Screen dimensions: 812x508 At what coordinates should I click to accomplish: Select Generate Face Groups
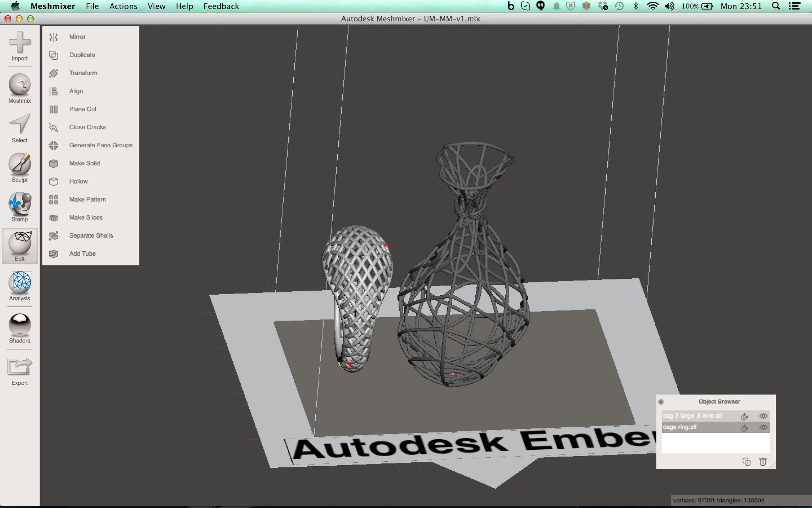click(91, 145)
